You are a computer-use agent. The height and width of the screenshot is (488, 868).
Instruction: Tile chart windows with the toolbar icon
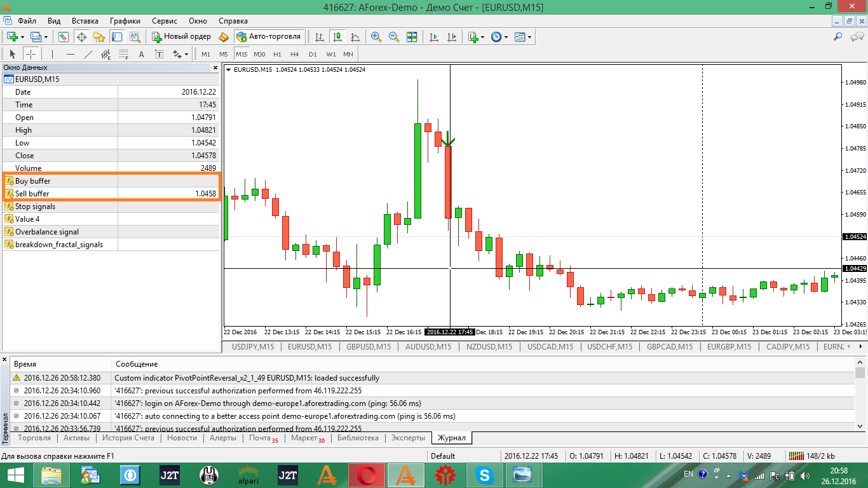pyautogui.click(x=412, y=37)
